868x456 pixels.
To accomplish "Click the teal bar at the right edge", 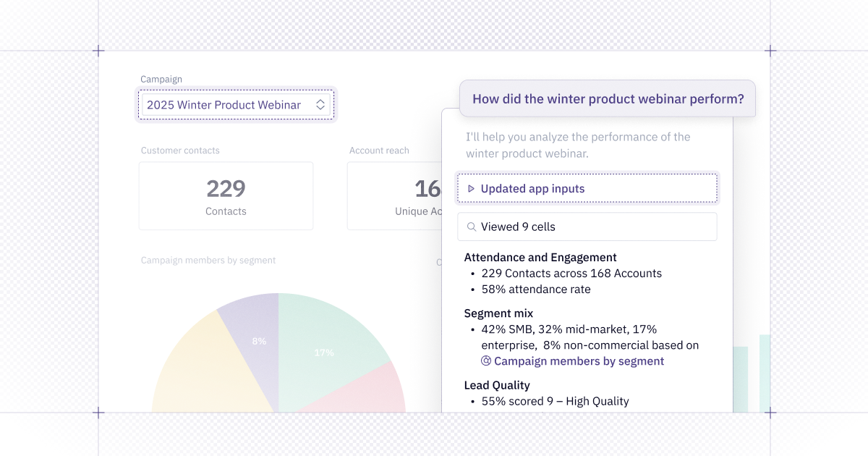I will coord(765,373).
